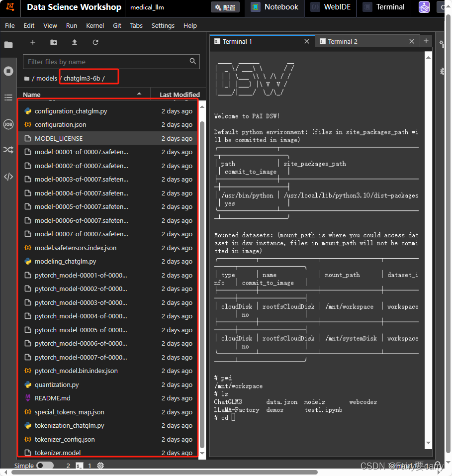Navigate to models breadcrumb folder

47,78
